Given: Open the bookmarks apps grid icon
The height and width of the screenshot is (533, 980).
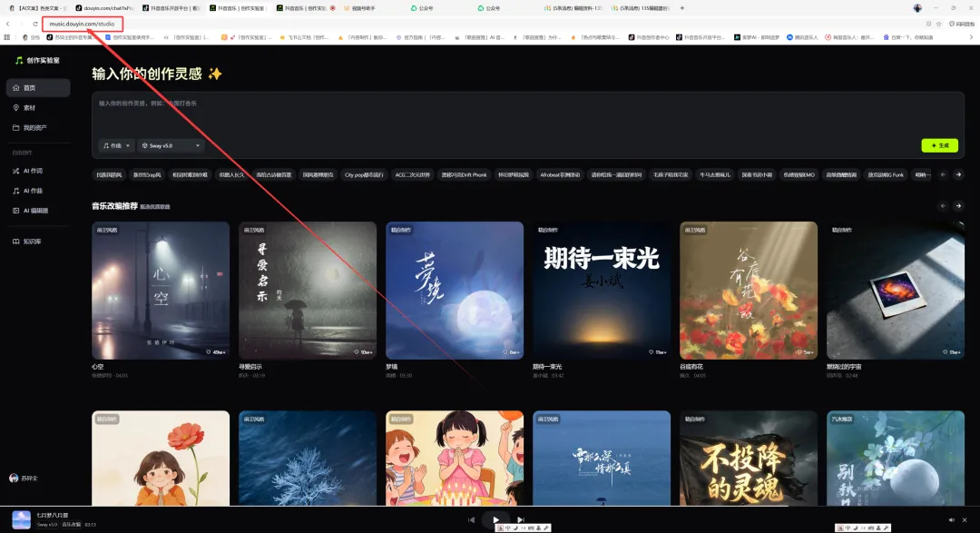Looking at the screenshot, I should click(7, 37).
